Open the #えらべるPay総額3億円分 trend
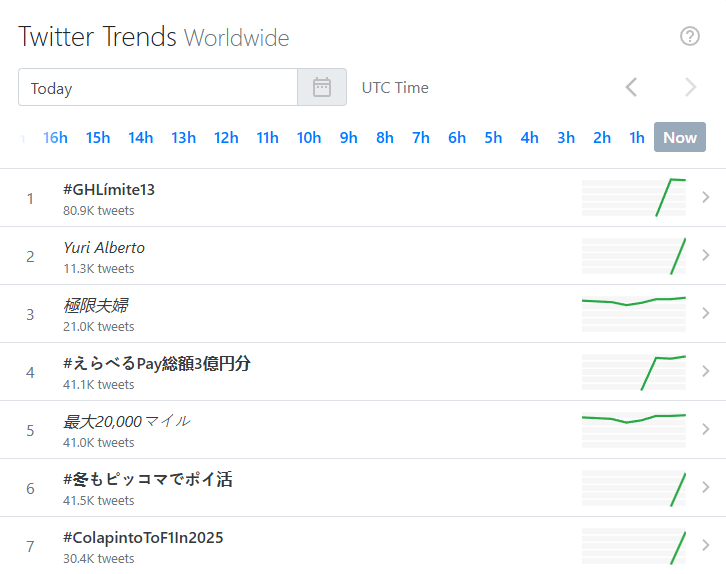The height and width of the screenshot is (574, 726). coord(157,363)
